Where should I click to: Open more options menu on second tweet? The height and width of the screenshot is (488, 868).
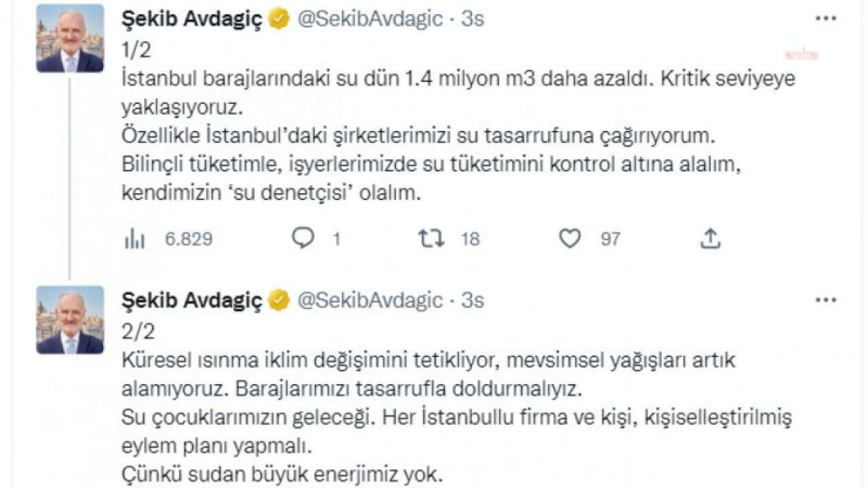point(825,300)
